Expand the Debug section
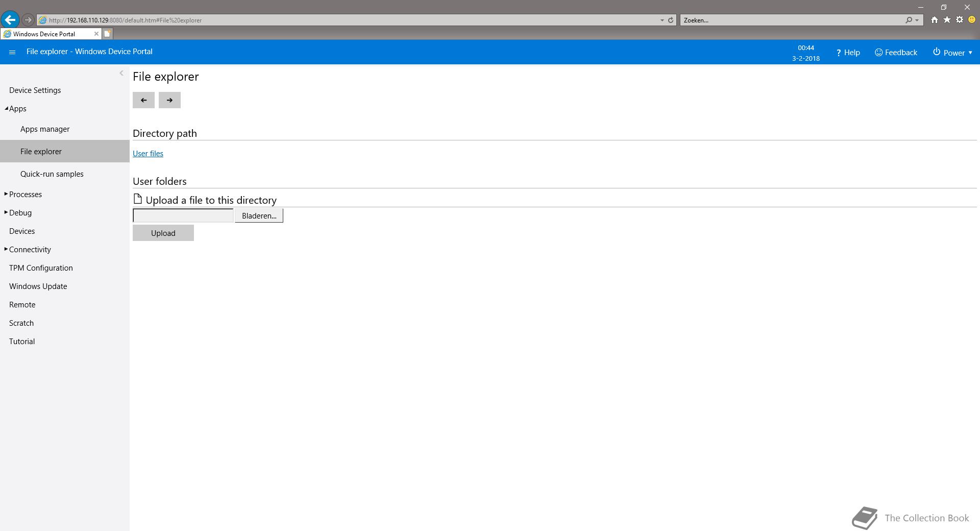980x531 pixels. coord(6,212)
